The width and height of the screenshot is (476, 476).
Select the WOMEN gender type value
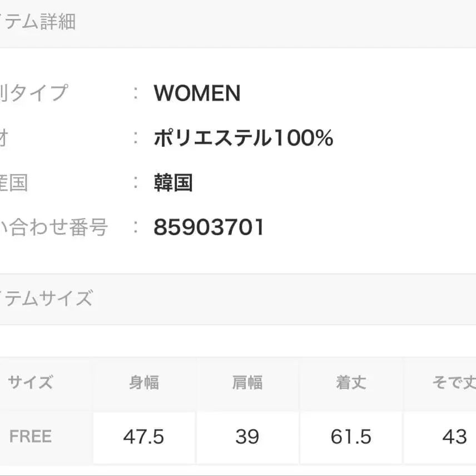coord(197,93)
